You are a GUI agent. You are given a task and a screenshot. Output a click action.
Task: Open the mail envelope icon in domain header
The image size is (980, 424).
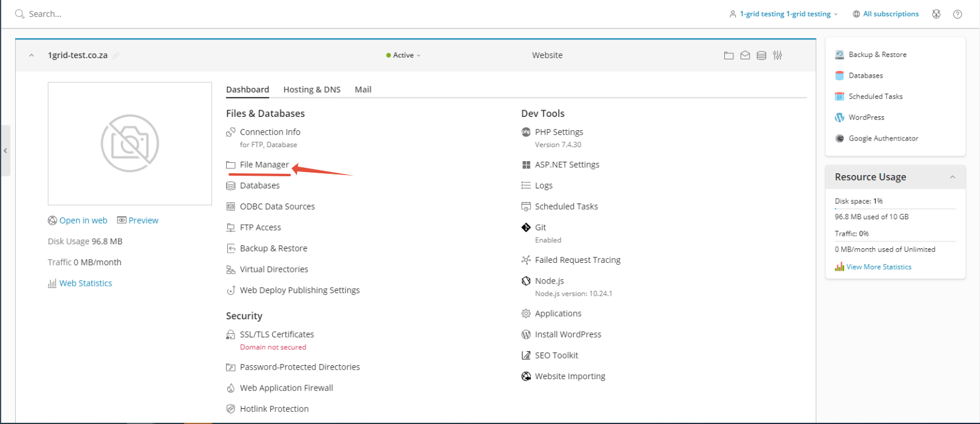click(745, 55)
